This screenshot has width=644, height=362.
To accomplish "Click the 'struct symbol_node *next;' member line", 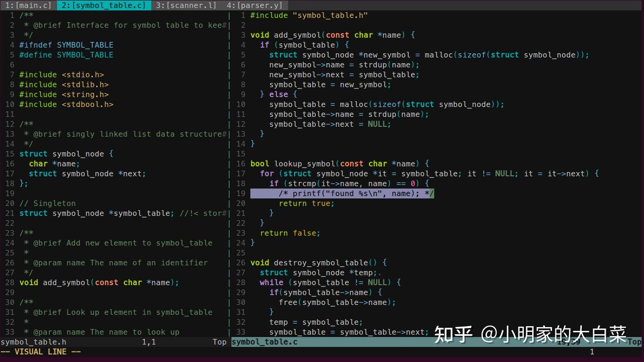I will click(x=88, y=173).
